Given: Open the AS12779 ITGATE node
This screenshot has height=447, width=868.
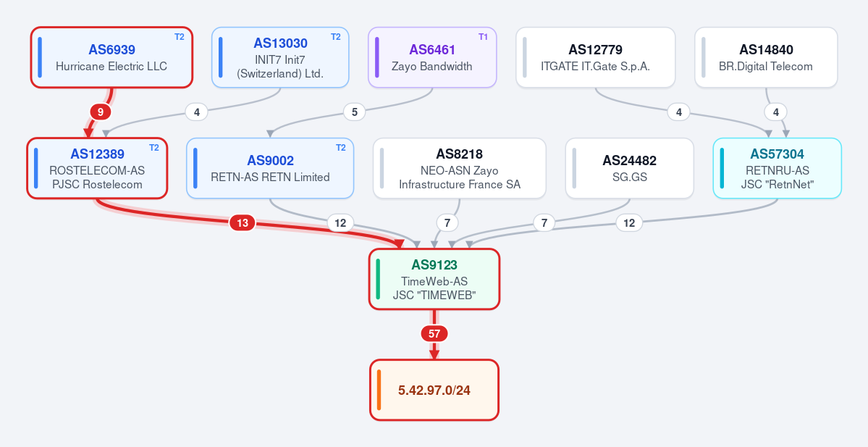Looking at the screenshot, I should point(596,58).
